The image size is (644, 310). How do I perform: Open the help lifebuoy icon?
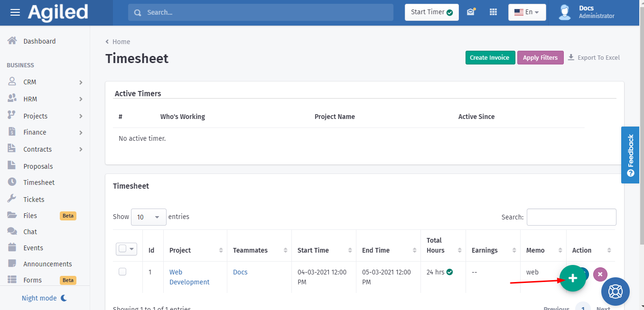tap(615, 291)
